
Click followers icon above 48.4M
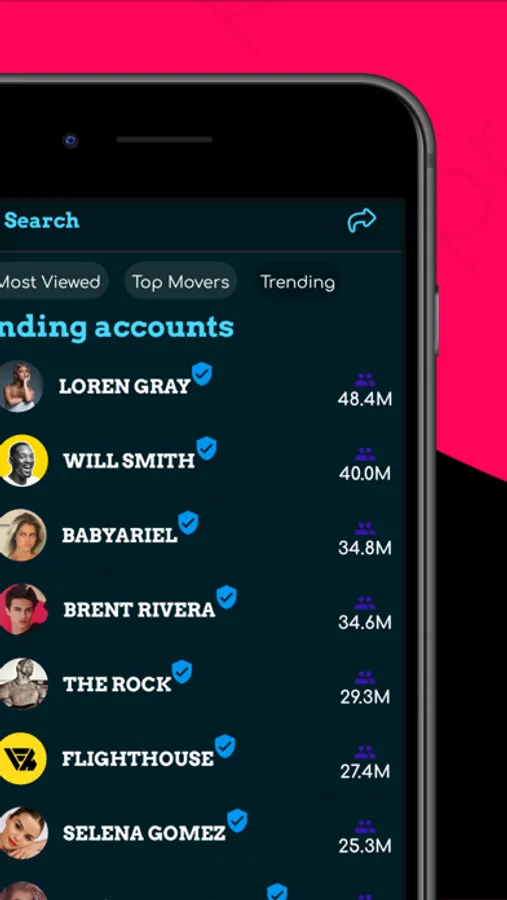click(x=365, y=379)
